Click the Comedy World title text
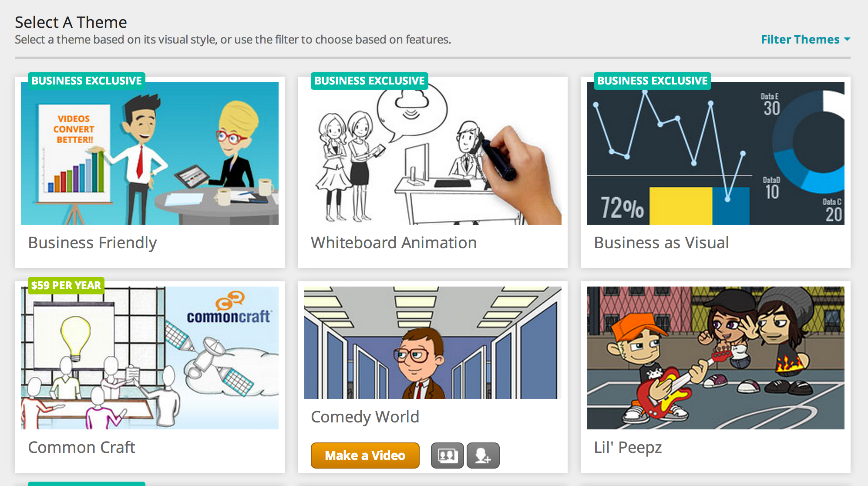 [x=365, y=417]
